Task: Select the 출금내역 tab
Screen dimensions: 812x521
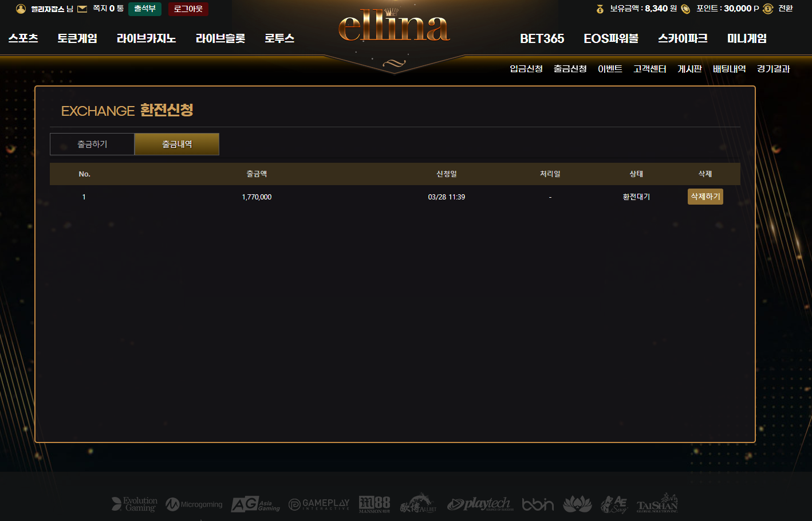Action: pos(177,144)
